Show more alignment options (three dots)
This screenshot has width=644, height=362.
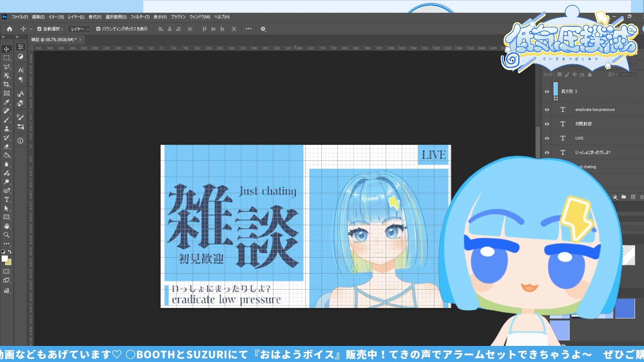pos(249,29)
